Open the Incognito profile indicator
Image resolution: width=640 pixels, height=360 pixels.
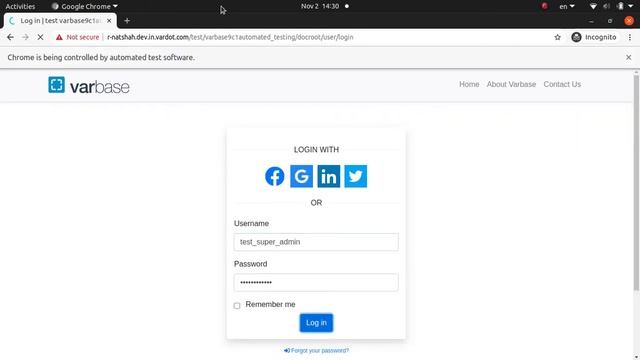point(594,37)
